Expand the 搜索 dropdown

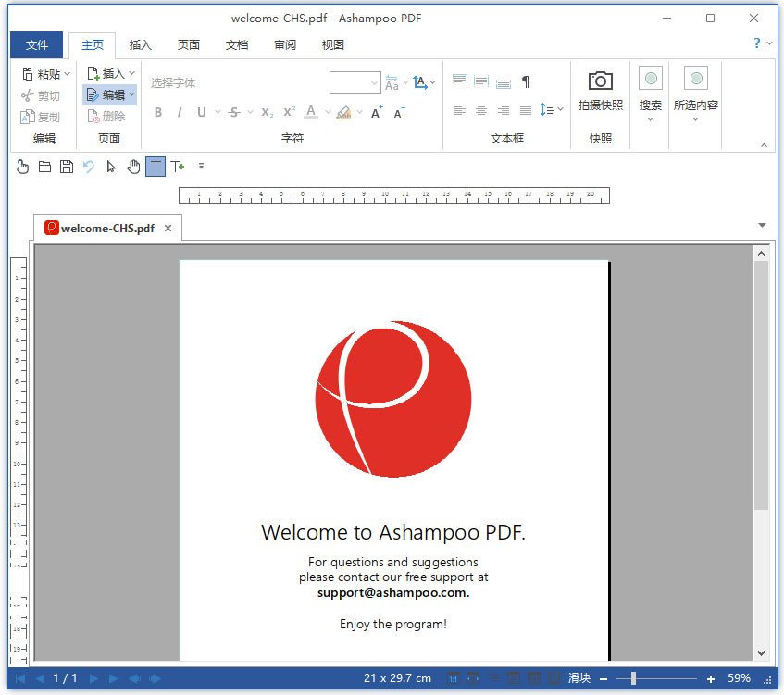pos(650,119)
